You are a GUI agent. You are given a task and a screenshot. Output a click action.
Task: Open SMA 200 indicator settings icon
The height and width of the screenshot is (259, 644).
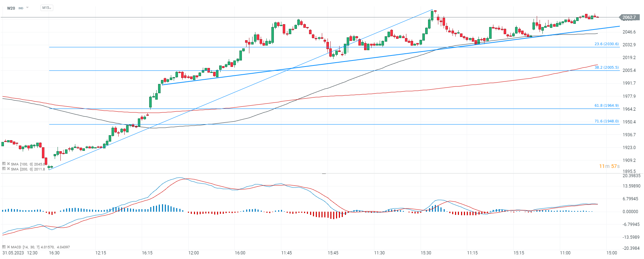pyautogui.click(x=4, y=169)
